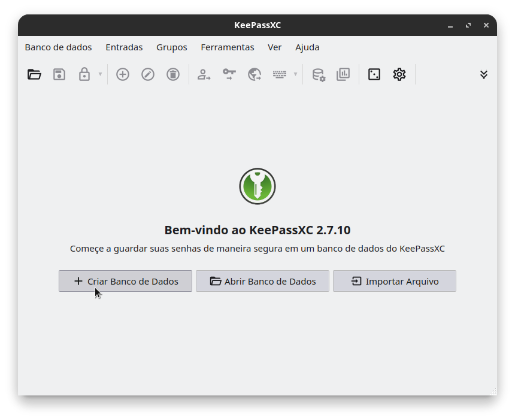Viewport: 515px width, 420px height.
Task: Open a database with the folder toolbar icon
Action: pyautogui.click(x=34, y=75)
